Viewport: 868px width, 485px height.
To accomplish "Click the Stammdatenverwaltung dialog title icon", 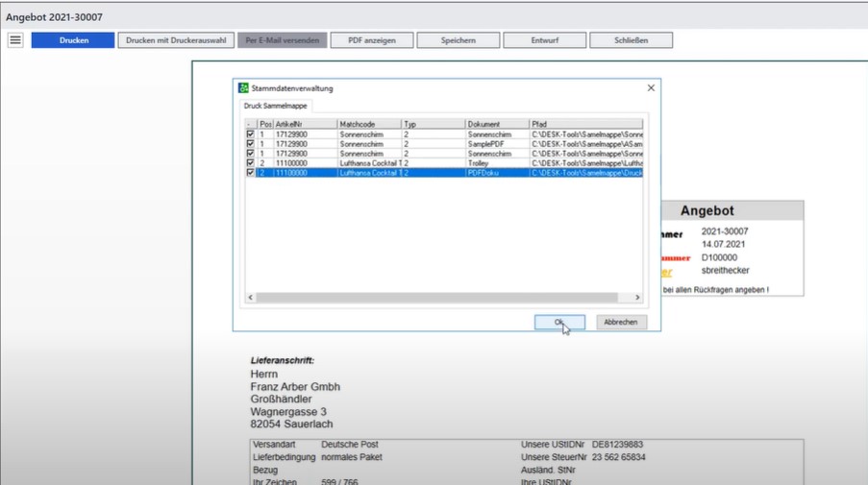I will tap(243, 88).
